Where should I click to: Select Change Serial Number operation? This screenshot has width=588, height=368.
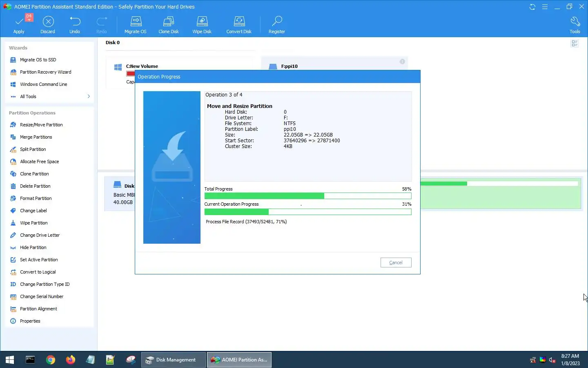click(42, 296)
